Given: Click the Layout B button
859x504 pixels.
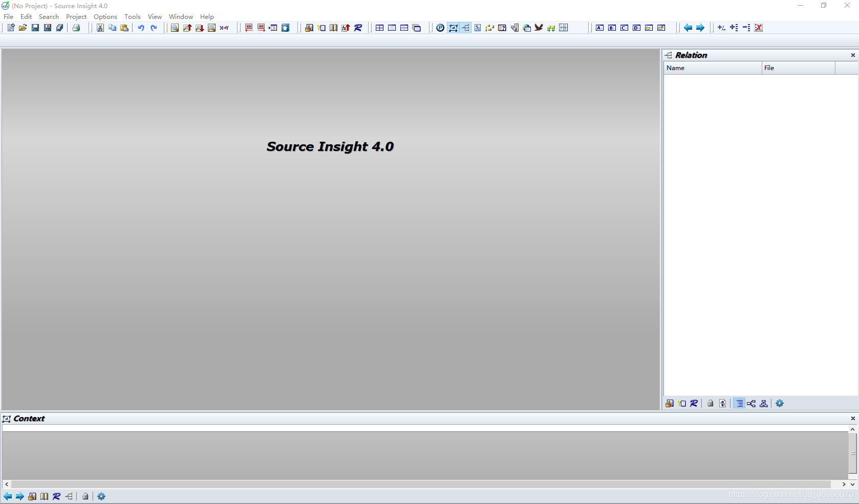Looking at the screenshot, I should point(612,28).
